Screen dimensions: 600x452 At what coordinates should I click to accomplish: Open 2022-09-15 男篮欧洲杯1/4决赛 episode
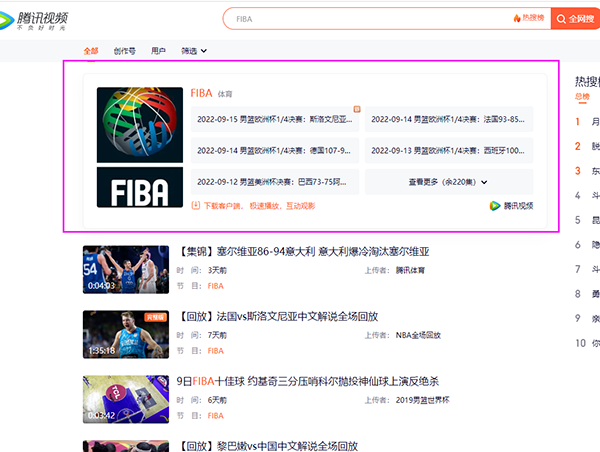coord(275,119)
